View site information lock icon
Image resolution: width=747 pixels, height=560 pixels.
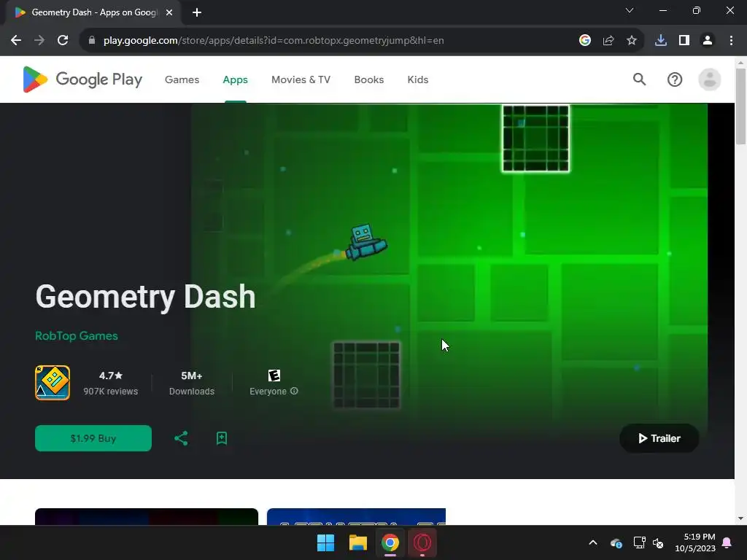92,41
